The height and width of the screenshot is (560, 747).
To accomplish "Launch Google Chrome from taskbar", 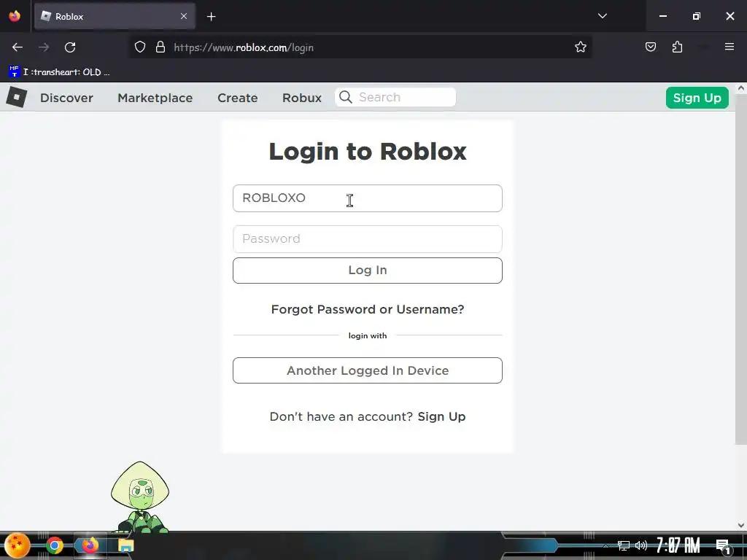I will pyautogui.click(x=55, y=545).
